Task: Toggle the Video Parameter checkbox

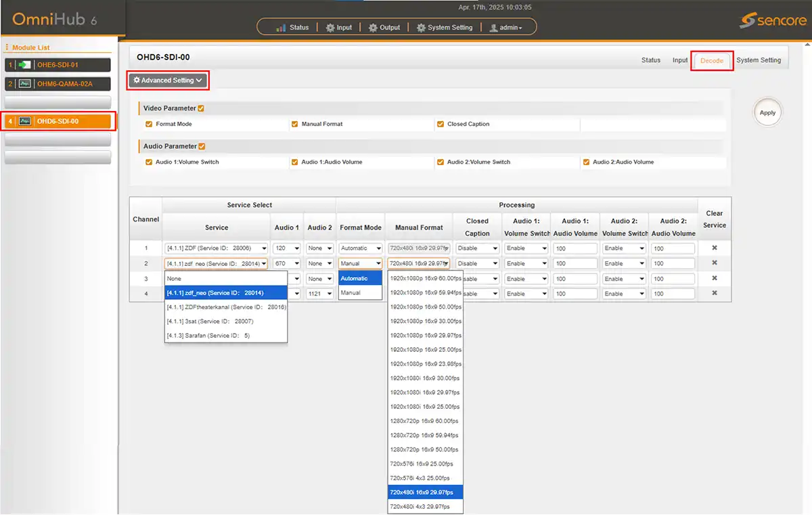Action: pos(201,108)
